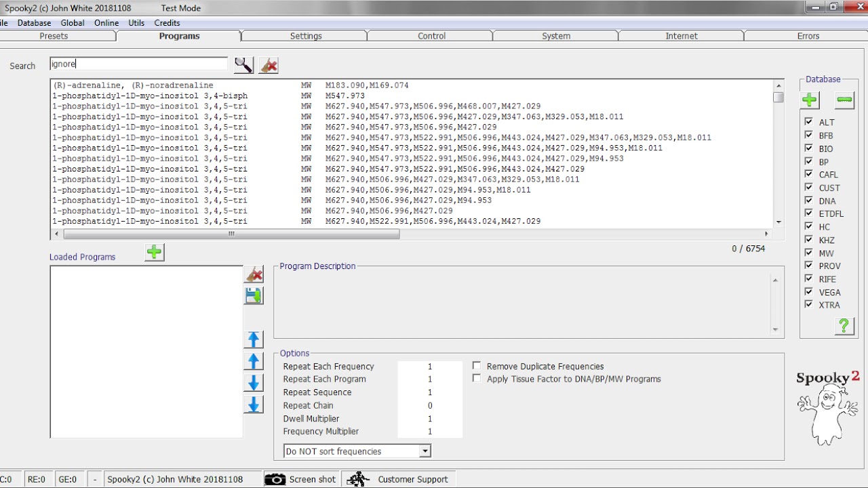Enable Apply Tissue Factor to DNA/BP/MW Programs

477,378
